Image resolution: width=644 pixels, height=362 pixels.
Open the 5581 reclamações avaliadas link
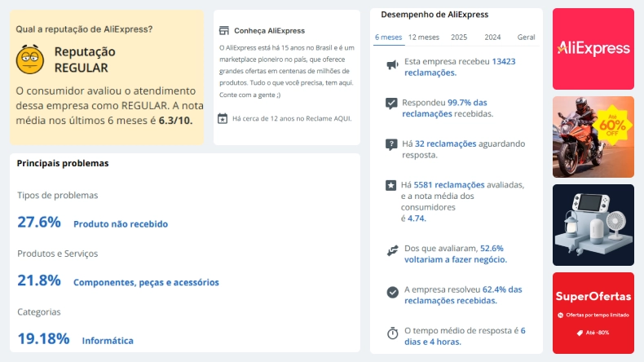[x=449, y=185]
